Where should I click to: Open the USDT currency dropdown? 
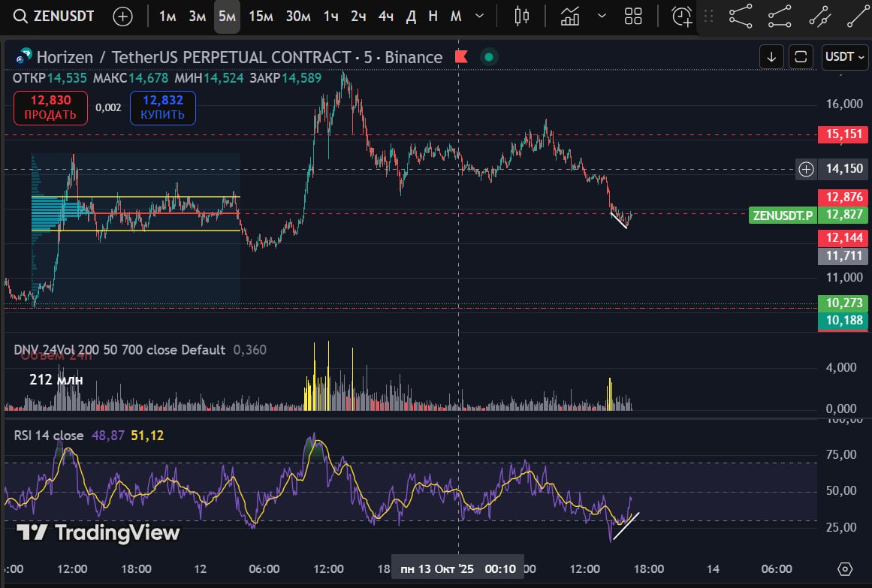pyautogui.click(x=845, y=56)
